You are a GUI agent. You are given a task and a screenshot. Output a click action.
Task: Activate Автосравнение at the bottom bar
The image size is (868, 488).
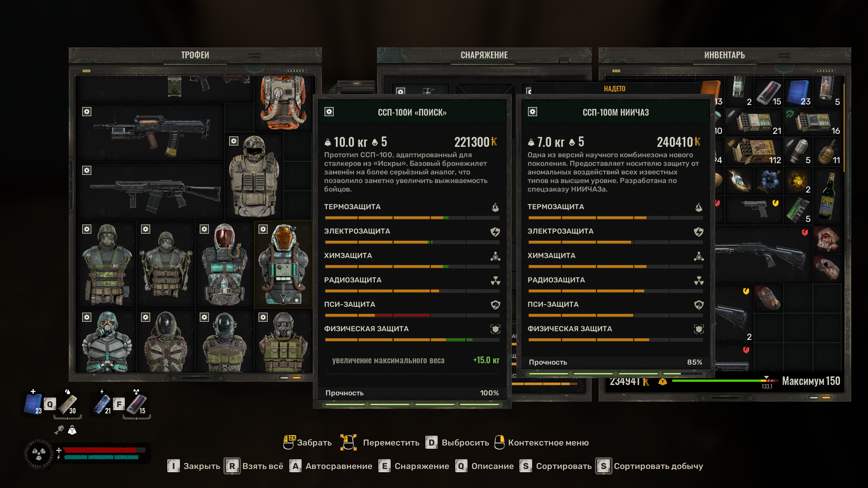(x=331, y=466)
